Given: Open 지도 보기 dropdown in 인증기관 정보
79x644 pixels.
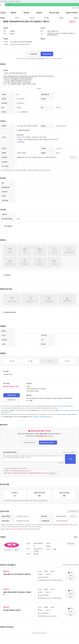Looking at the screenshot, I should point(73,516).
